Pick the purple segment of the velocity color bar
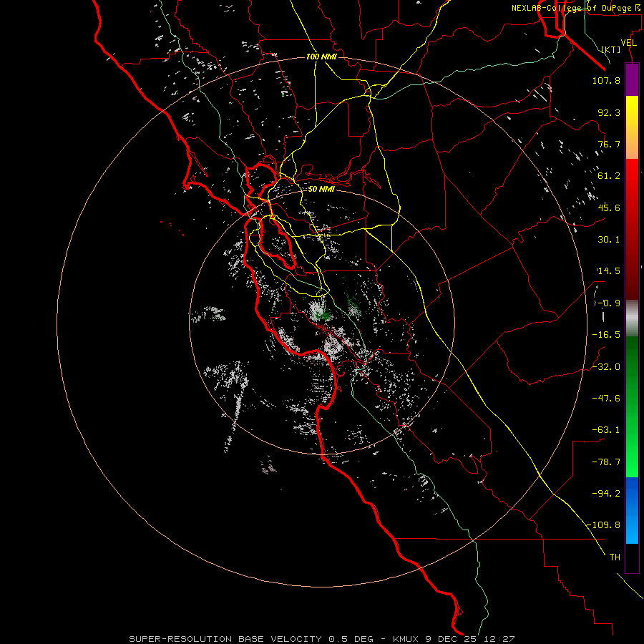Viewport: 644px width, 644px height. click(632, 80)
